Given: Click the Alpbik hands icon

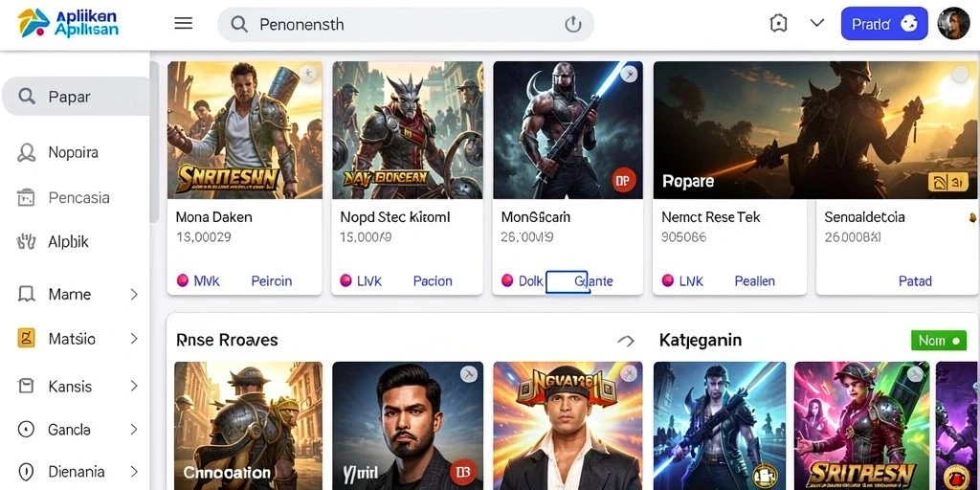Looking at the screenshot, I should pos(26,242).
